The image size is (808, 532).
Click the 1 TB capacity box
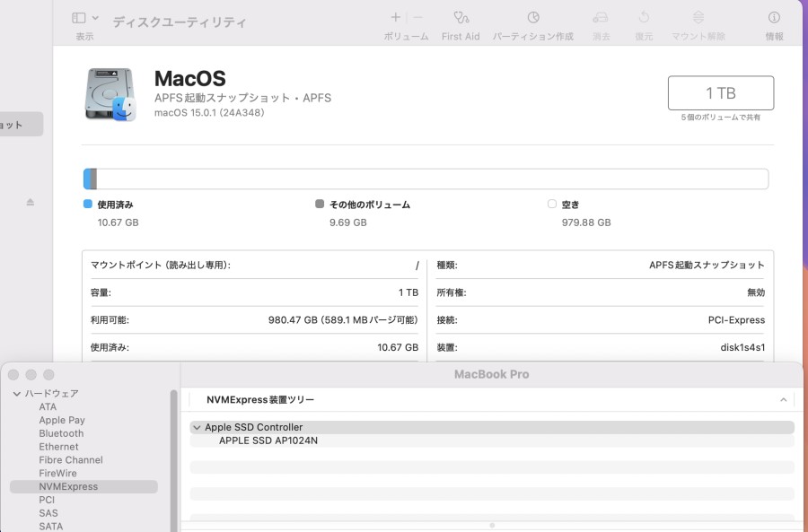tap(720, 93)
